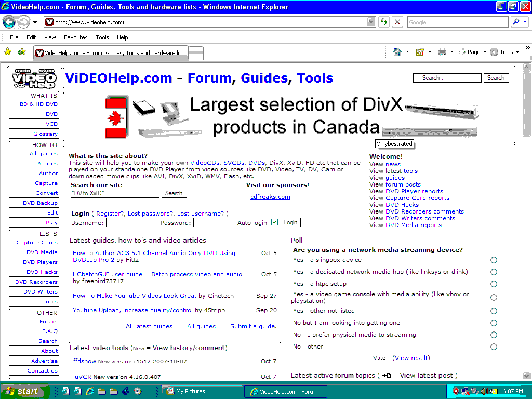Open the Page command dropdown arrow
The width and height of the screenshot is (532, 399).
coord(485,52)
